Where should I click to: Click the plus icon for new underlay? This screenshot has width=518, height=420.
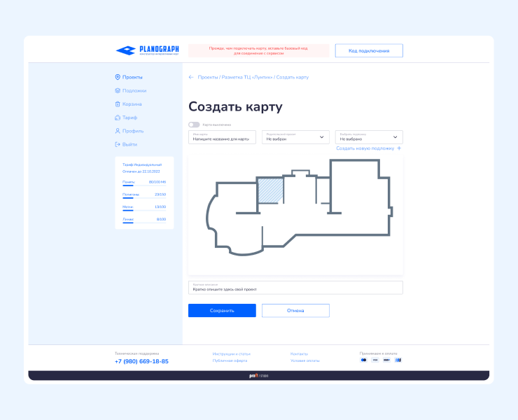[399, 148]
